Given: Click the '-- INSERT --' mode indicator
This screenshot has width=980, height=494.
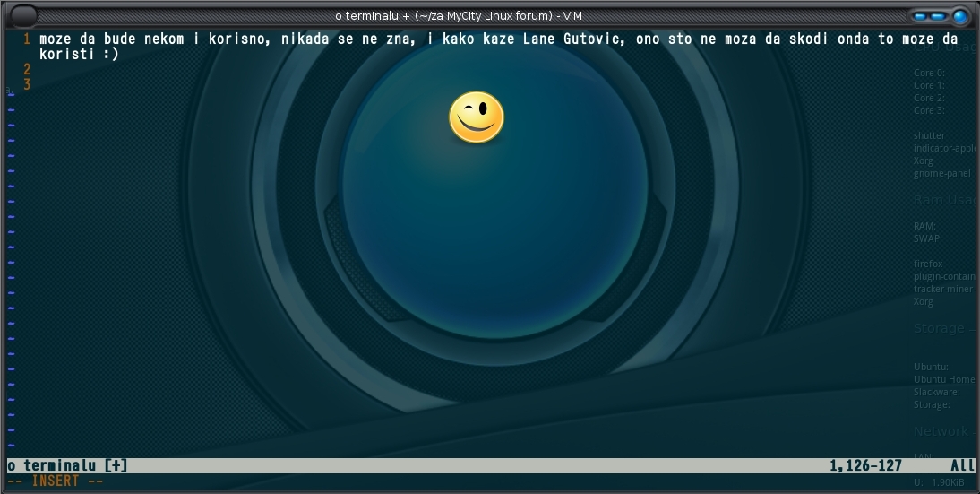Looking at the screenshot, I should tap(56, 481).
